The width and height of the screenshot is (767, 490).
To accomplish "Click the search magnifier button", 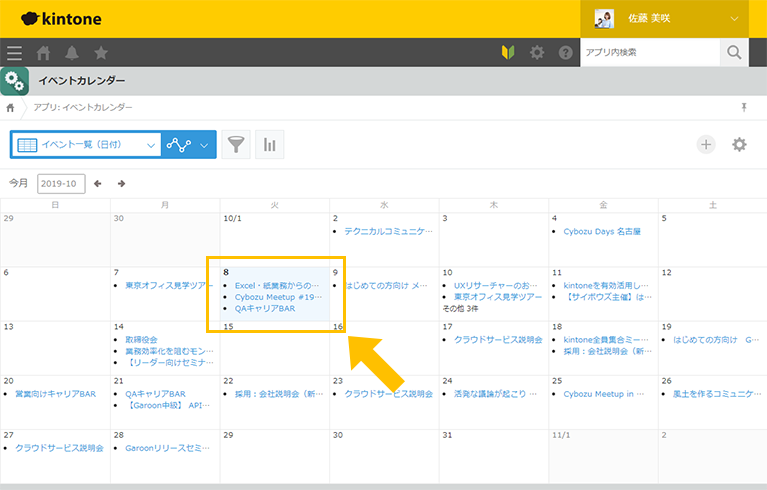I will coord(735,52).
